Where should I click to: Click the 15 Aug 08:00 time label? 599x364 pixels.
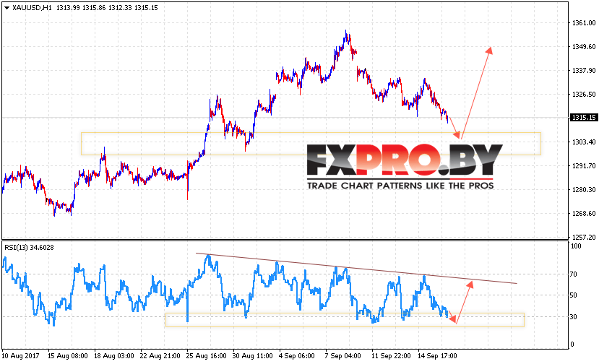pos(68,355)
